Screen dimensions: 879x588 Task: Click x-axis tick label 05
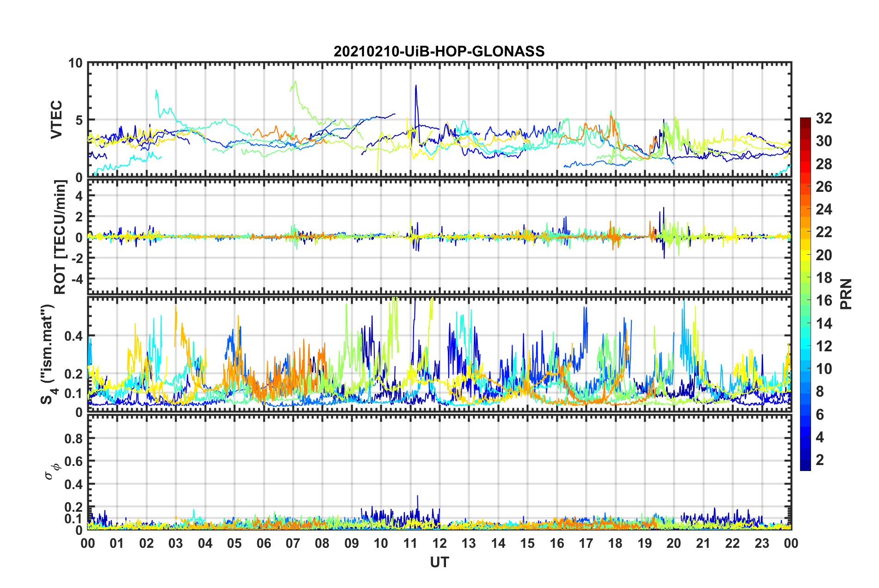[234, 543]
